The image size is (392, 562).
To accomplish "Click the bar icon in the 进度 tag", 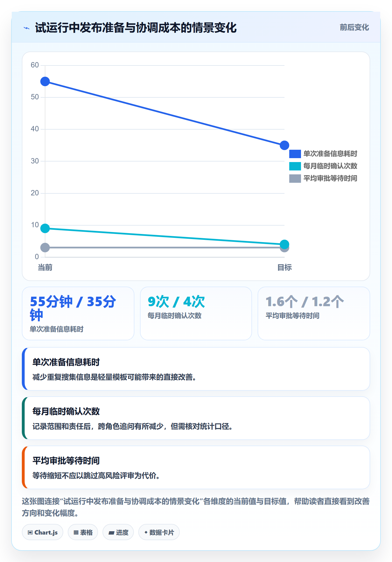I will pos(111,533).
